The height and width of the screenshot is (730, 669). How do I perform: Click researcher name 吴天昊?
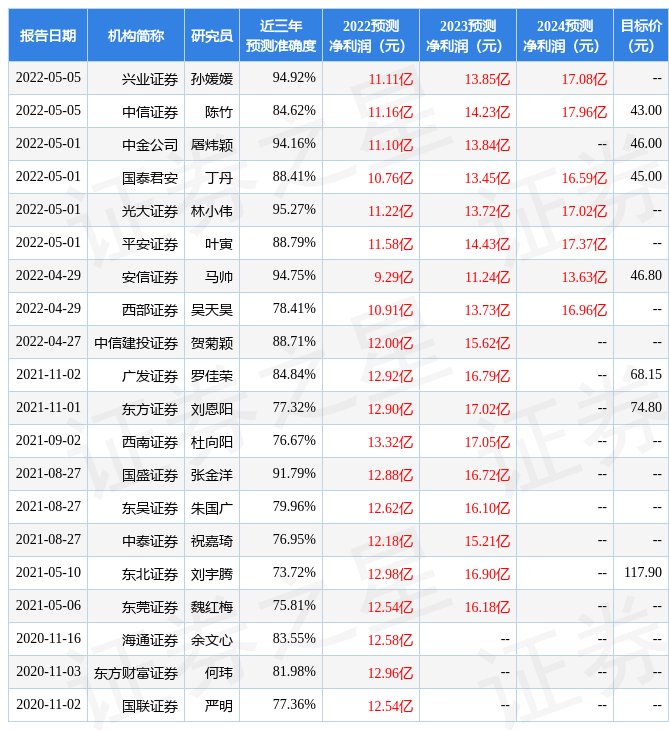pyautogui.click(x=212, y=311)
